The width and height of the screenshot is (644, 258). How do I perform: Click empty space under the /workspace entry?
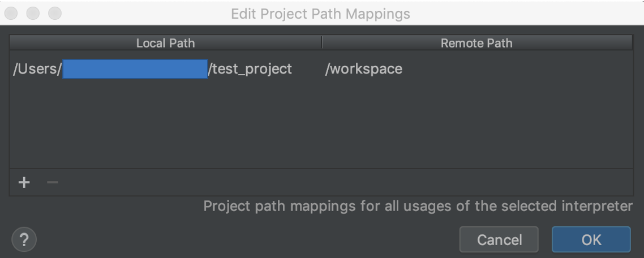(x=475, y=124)
